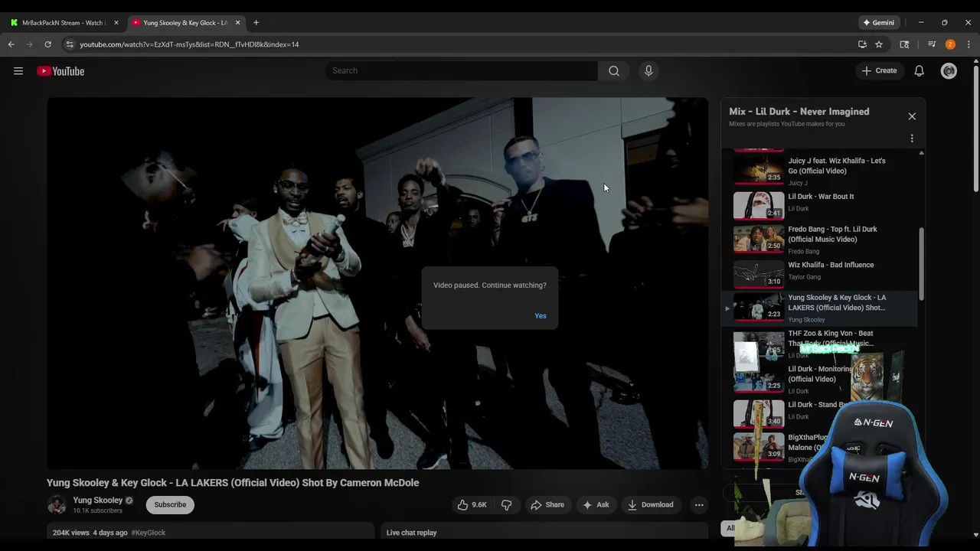Select Lil Durk Monitoring playlist thumbnail
The width and height of the screenshot is (980, 551).
point(759,378)
